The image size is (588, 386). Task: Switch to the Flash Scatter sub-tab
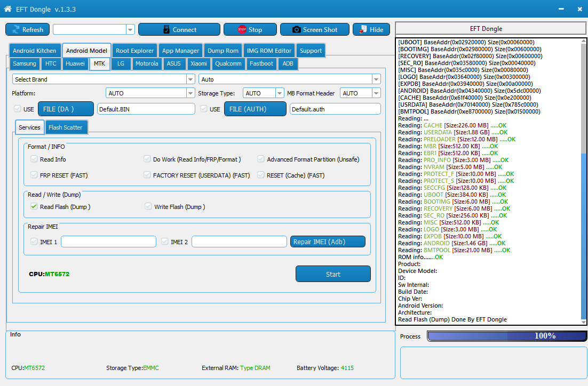65,127
